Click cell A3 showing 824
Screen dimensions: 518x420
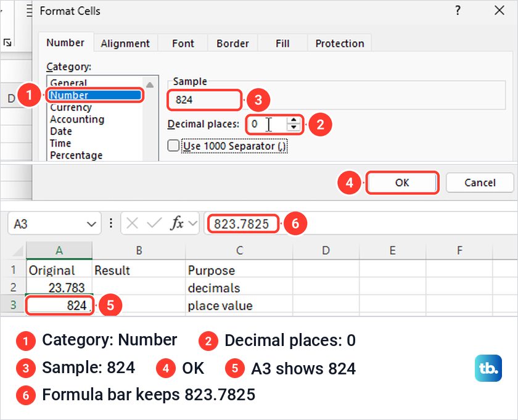(59, 305)
